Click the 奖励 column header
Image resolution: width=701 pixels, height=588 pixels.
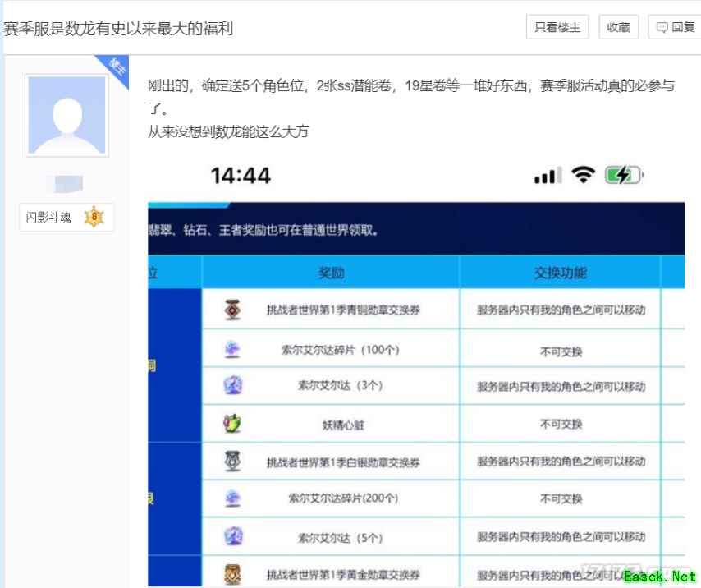point(331,273)
